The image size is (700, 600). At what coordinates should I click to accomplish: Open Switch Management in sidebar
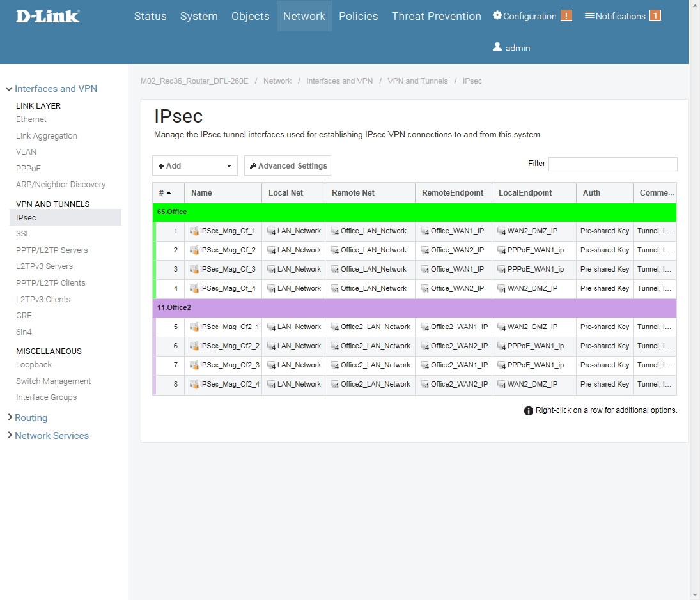[x=54, y=381]
